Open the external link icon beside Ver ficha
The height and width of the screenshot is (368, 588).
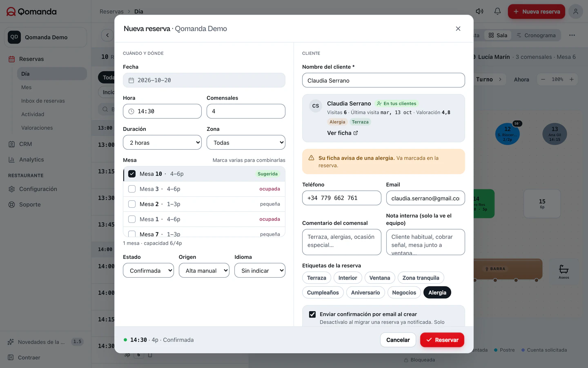pyautogui.click(x=356, y=133)
